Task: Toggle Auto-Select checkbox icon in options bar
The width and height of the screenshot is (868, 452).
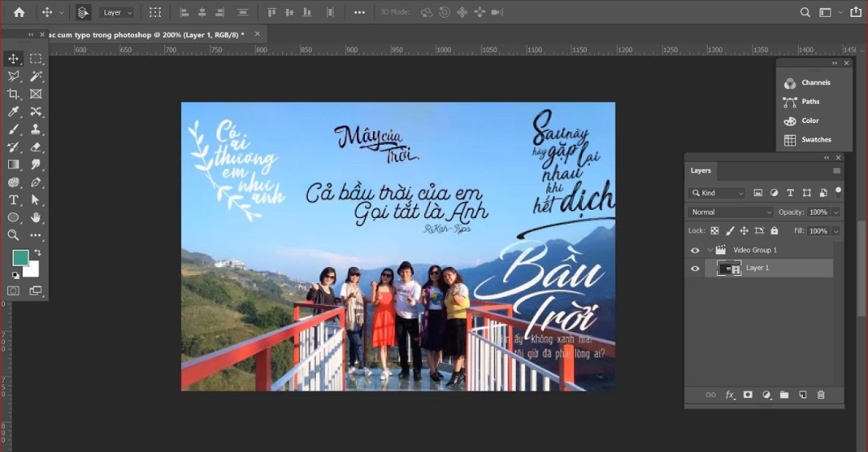Action: (x=83, y=12)
